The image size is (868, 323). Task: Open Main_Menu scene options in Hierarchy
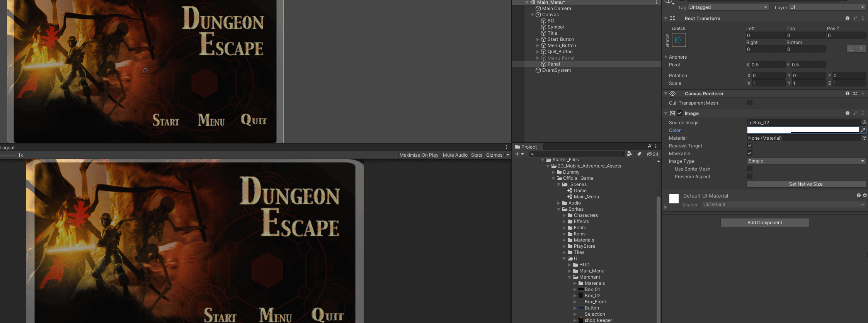656,2
